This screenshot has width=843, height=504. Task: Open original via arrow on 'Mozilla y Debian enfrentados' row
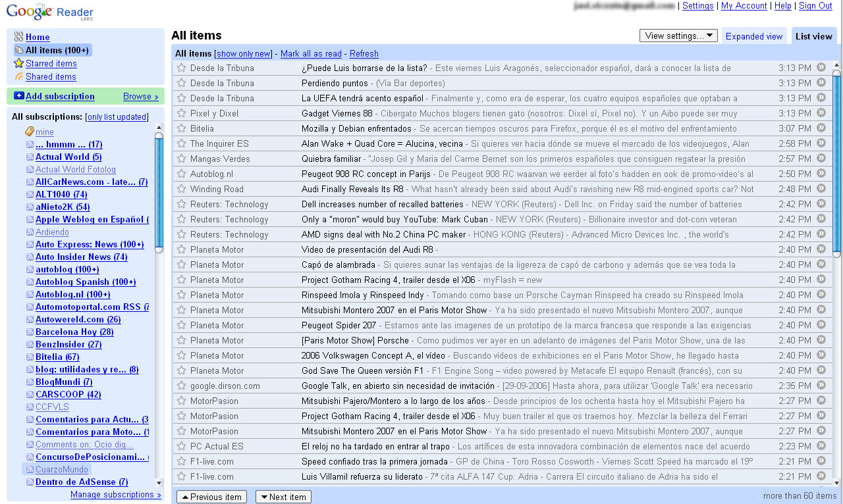coord(821,128)
